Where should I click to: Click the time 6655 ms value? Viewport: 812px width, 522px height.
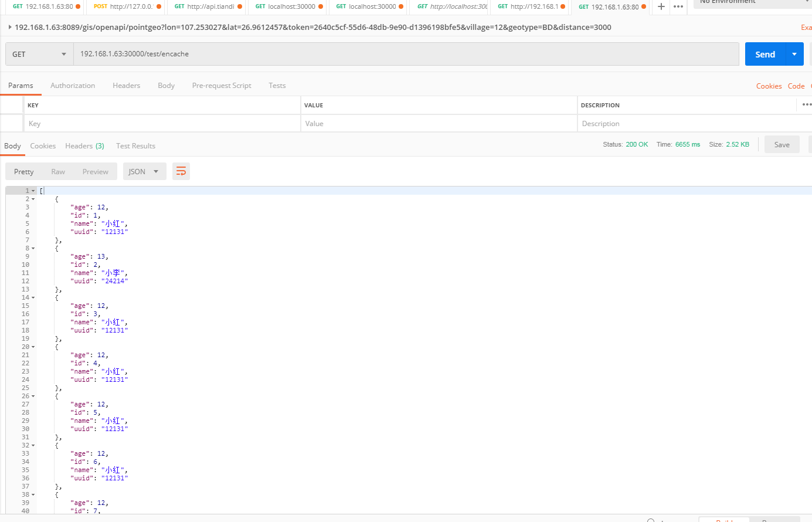pos(688,144)
